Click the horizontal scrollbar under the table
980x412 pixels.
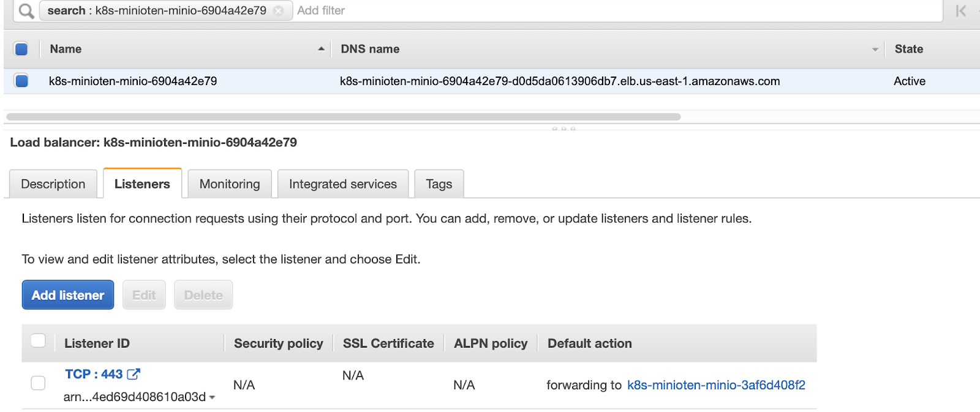click(343, 117)
